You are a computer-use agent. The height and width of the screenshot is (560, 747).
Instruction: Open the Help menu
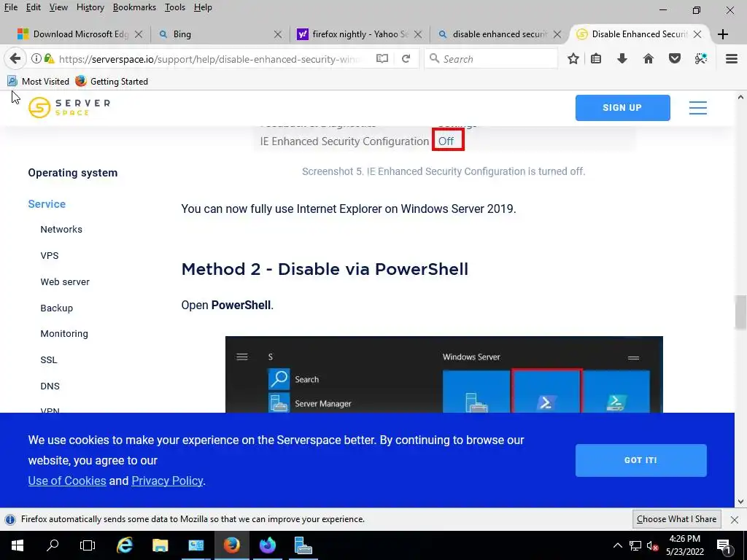pyautogui.click(x=203, y=7)
